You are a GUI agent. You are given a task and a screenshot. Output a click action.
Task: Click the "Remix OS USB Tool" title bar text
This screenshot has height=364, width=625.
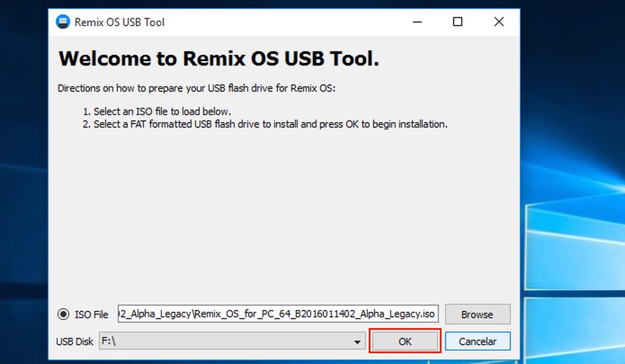tap(119, 22)
